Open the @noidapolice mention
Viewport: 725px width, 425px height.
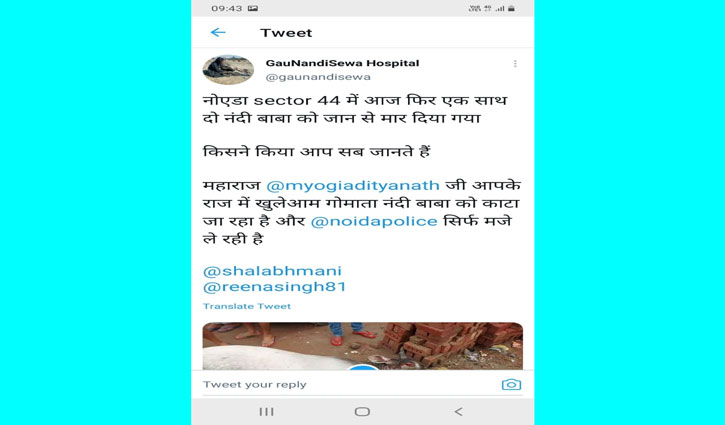(x=374, y=222)
